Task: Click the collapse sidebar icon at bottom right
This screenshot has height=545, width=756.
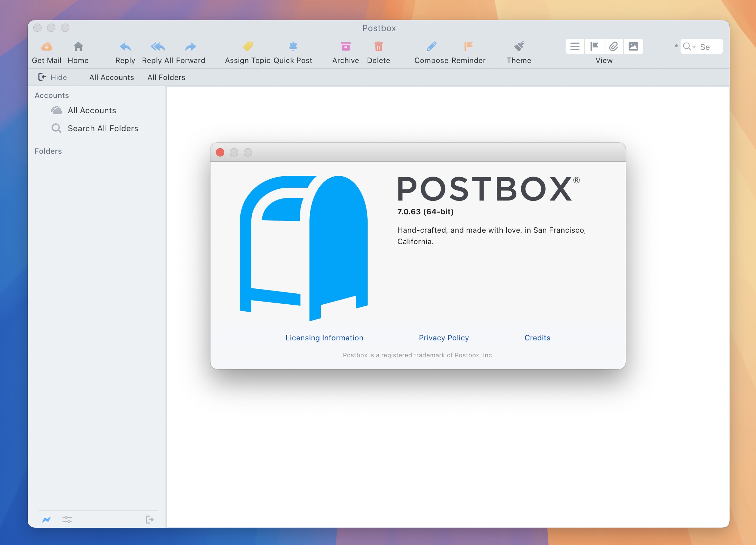Action: (x=150, y=519)
